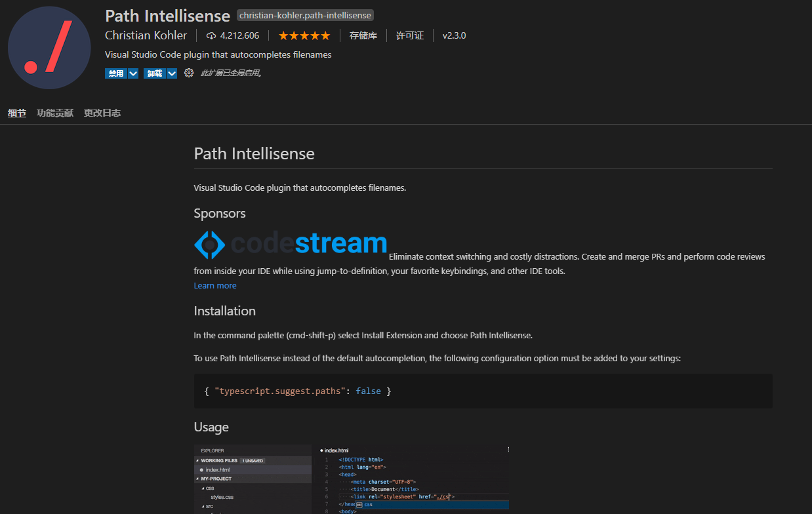Image resolution: width=812 pixels, height=514 pixels.
Task: Expand the 禁用 dropdown arrow
Action: 133,73
